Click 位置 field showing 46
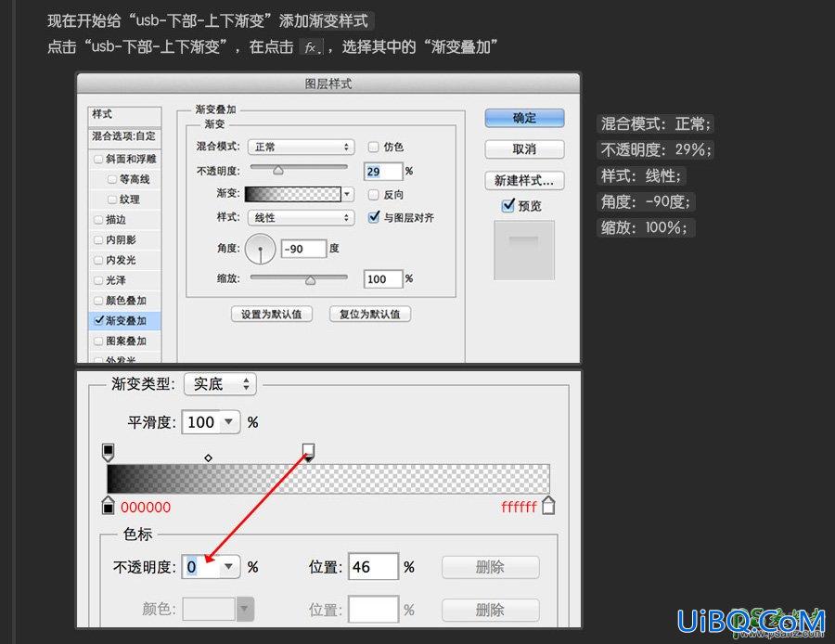835x644 pixels. tap(373, 566)
